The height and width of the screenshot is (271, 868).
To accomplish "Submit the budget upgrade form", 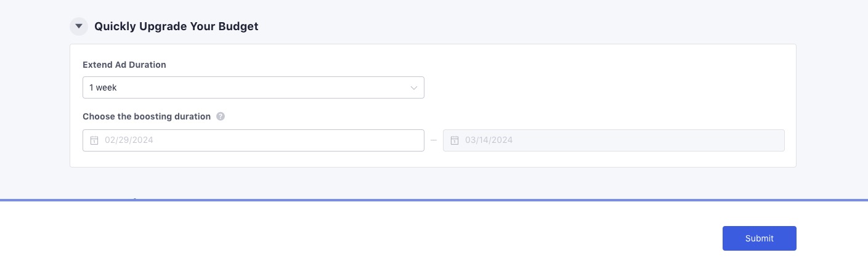I will pyautogui.click(x=759, y=238).
